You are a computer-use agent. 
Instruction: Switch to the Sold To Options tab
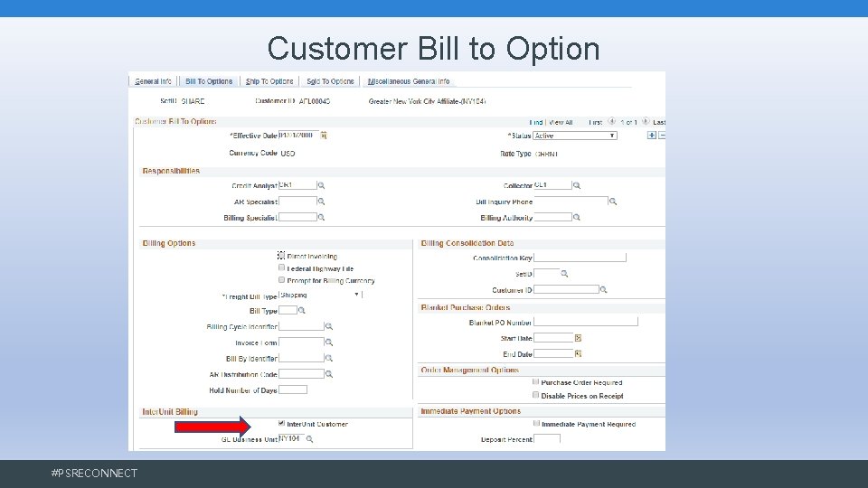[x=330, y=81]
